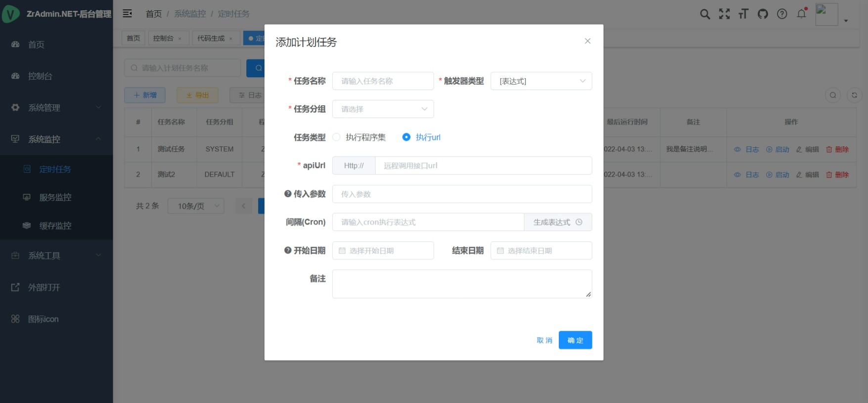Click the help question mark icon
This screenshot has width=868, height=403.
point(782,14)
